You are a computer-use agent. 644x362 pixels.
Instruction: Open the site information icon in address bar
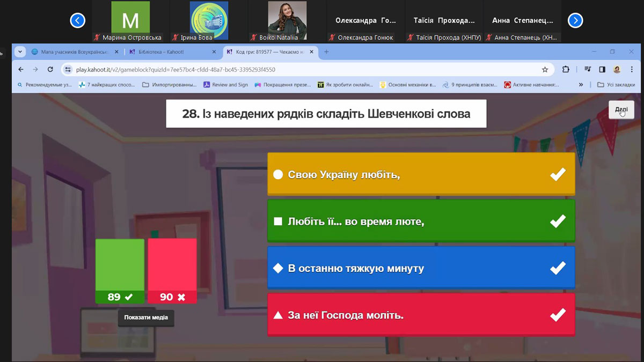tap(68, 69)
